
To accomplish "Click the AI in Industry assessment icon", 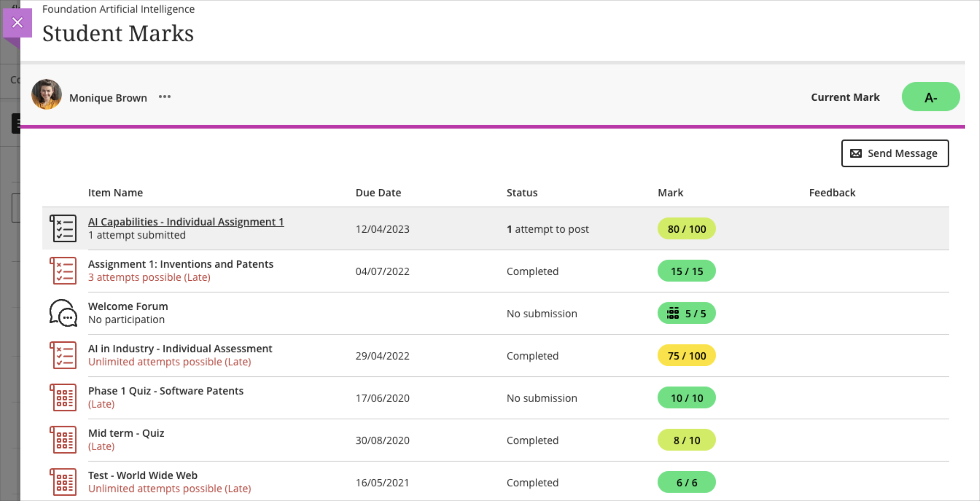I will click(63, 355).
